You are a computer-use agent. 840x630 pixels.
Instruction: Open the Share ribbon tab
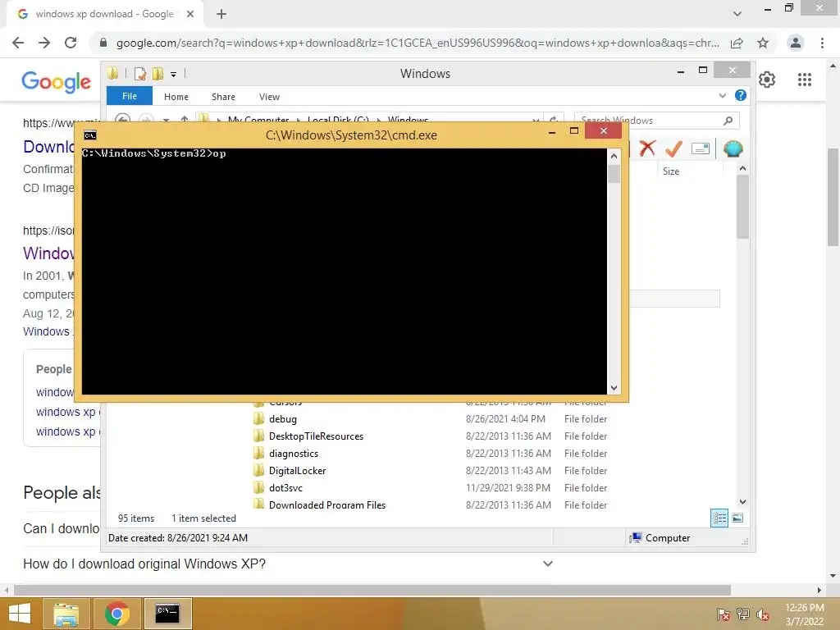pyautogui.click(x=223, y=97)
